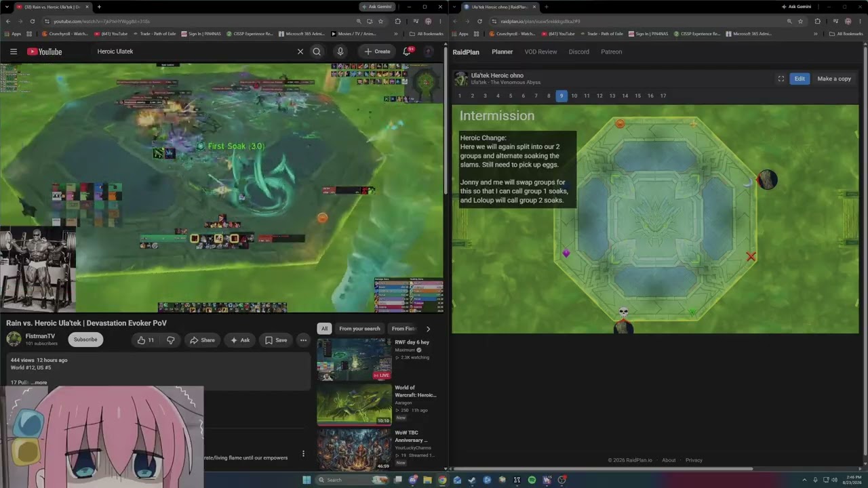Open Steam from the taskbar

tap(472, 480)
